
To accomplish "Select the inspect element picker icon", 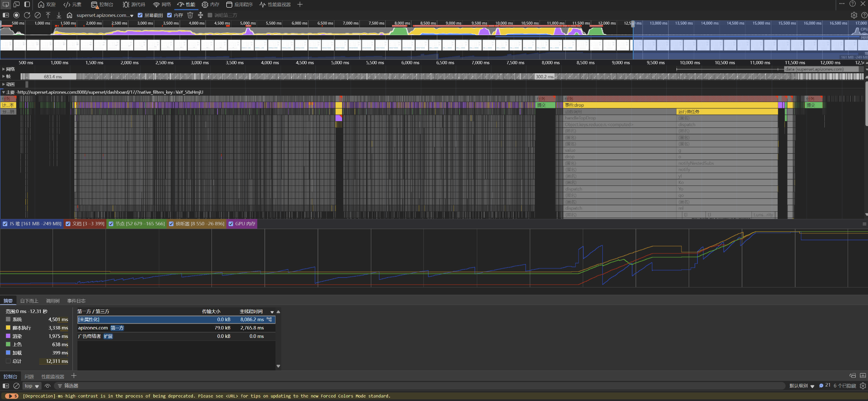I will tap(6, 4).
